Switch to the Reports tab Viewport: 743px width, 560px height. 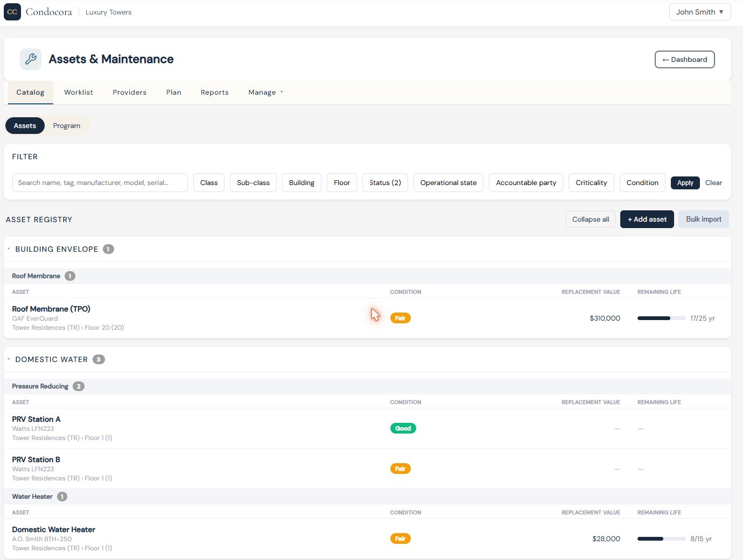click(215, 93)
